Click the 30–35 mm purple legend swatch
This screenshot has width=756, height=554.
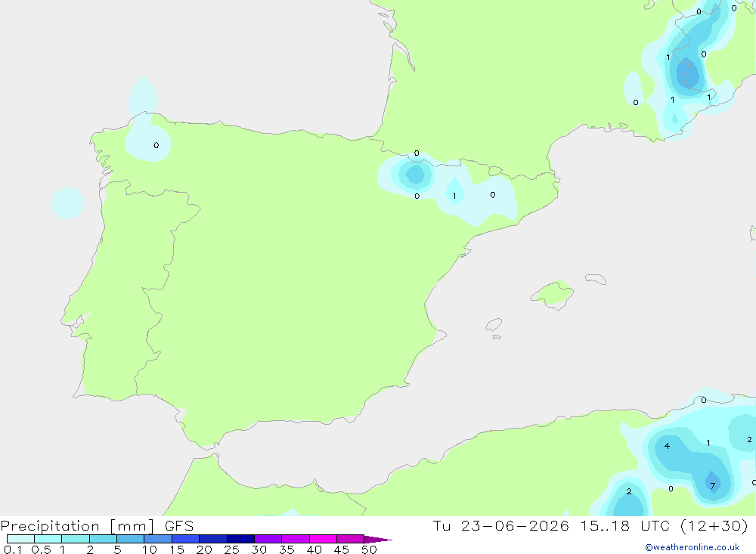tap(268, 539)
